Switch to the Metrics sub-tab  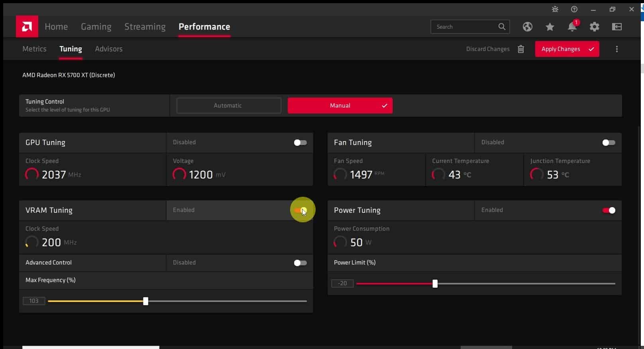click(34, 49)
